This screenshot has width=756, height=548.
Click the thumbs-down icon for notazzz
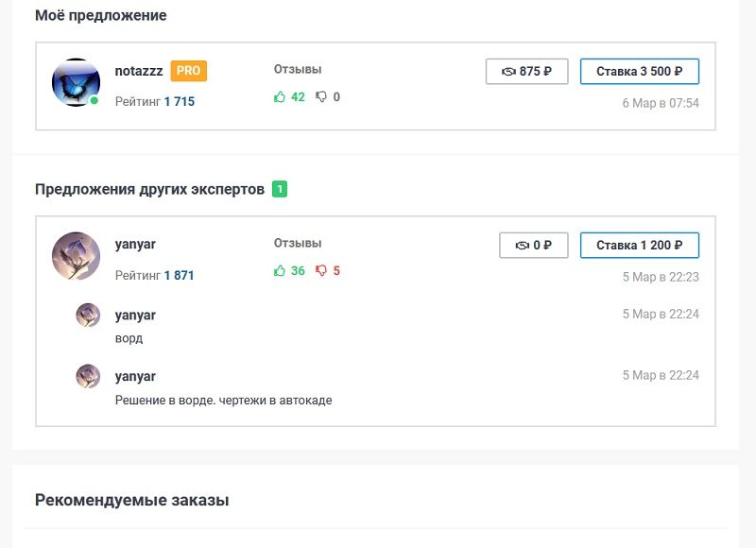pyautogui.click(x=321, y=96)
